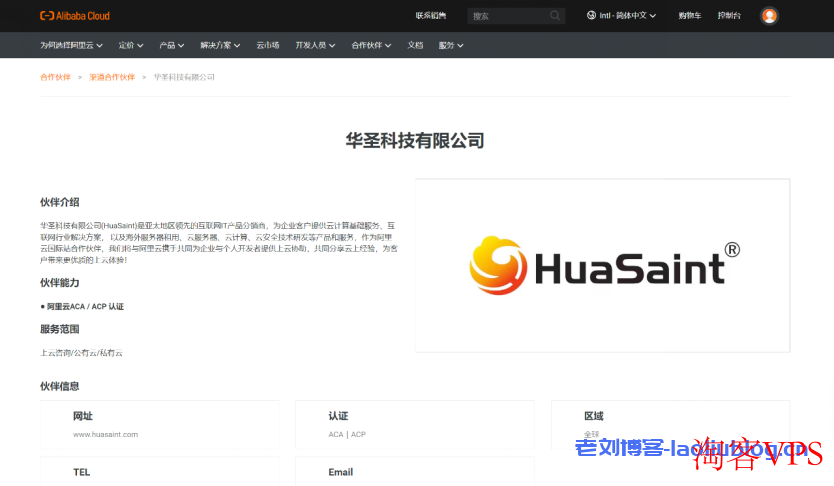Click the 区域 card label
The image size is (834, 486).
[x=594, y=416]
